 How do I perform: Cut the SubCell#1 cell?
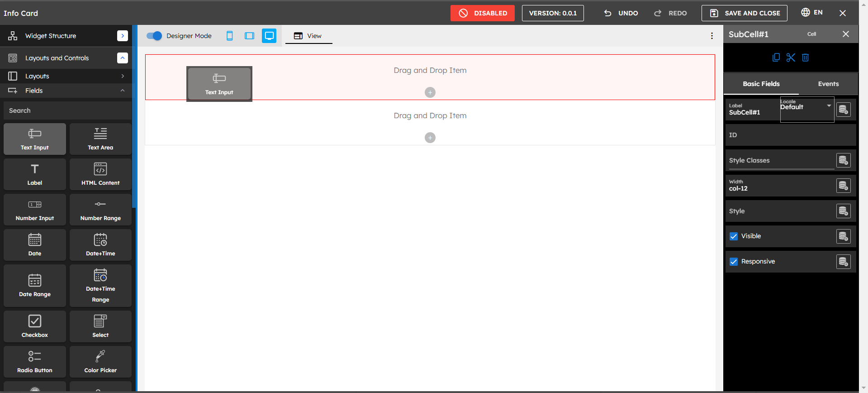[791, 58]
